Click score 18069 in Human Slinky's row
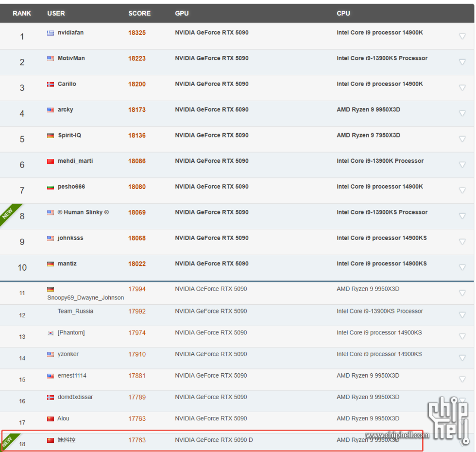 [x=137, y=212]
